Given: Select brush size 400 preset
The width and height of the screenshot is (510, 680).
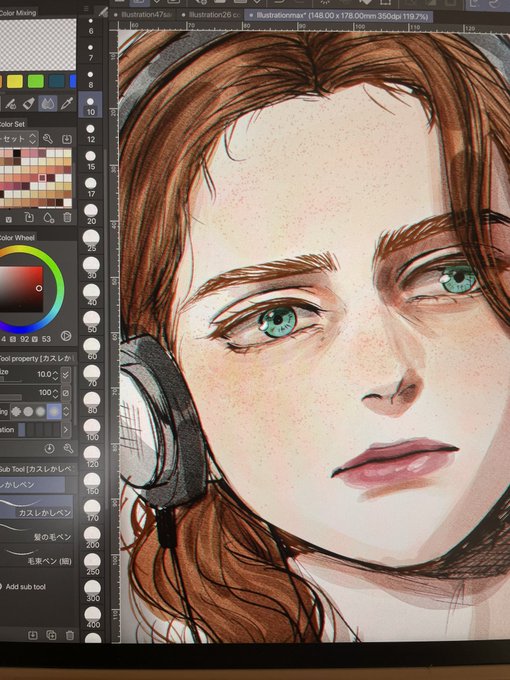Looking at the screenshot, I should pyautogui.click(x=92, y=618).
